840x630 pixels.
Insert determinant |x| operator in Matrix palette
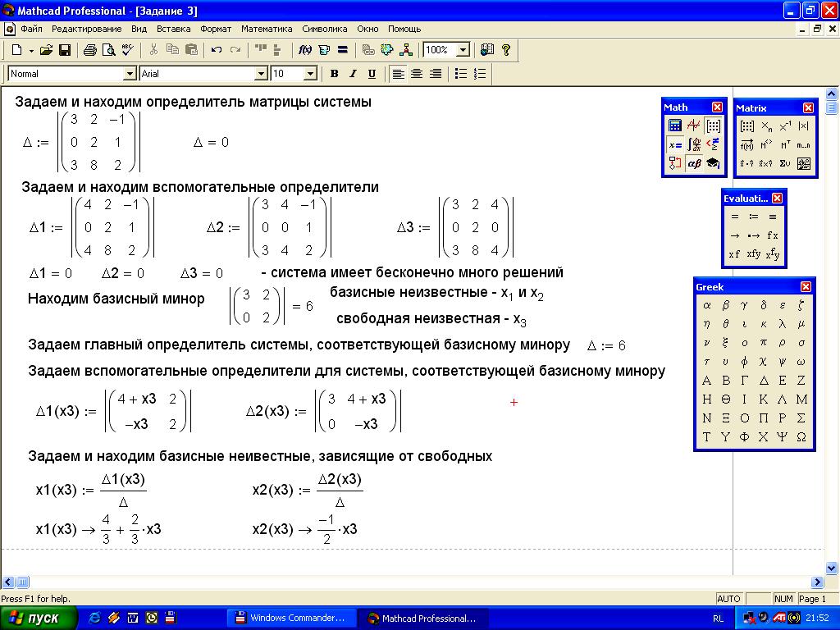click(804, 126)
